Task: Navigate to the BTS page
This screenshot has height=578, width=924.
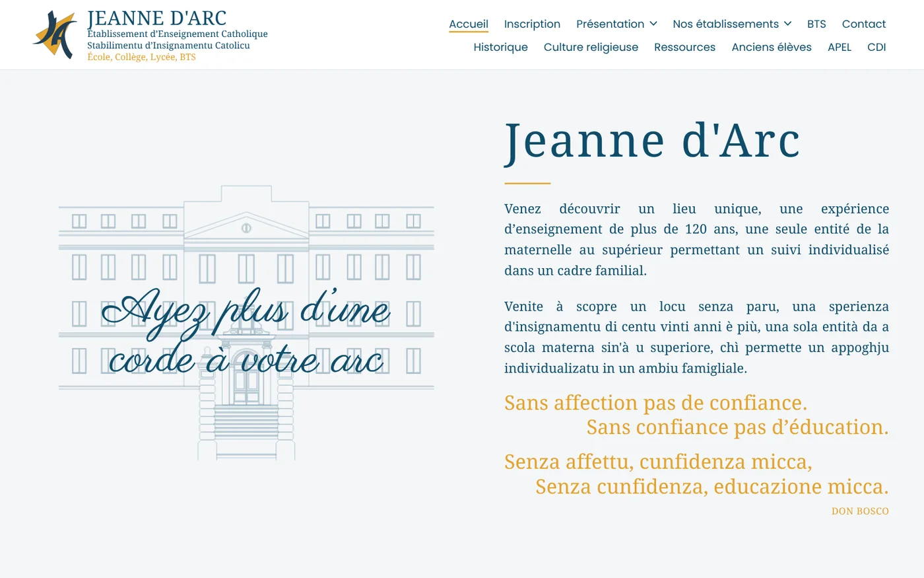Action: (816, 24)
